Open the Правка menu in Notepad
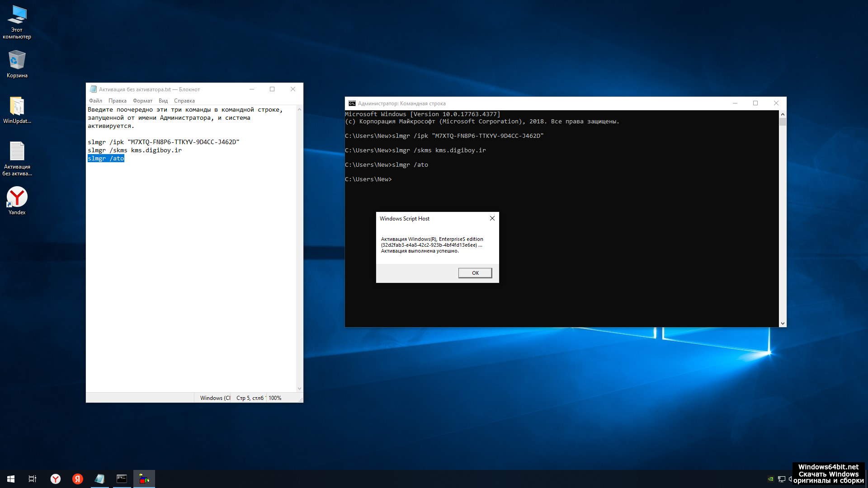Screen dimensions: 868x488 coord(117,101)
